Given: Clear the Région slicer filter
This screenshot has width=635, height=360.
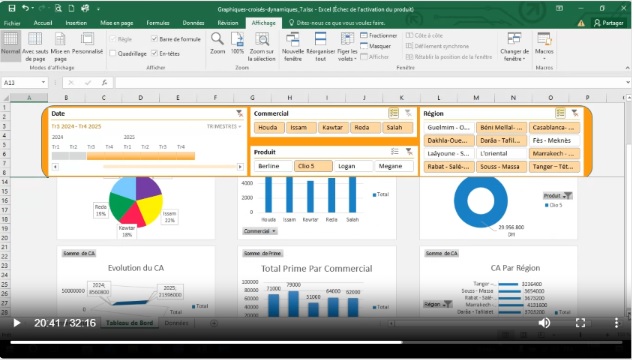Looking at the screenshot, I should point(575,113).
